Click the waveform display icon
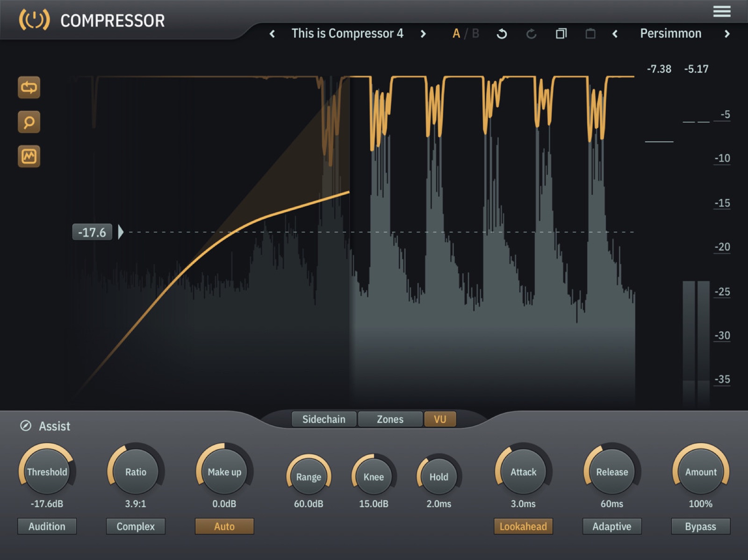Image resolution: width=748 pixels, height=560 pixels. click(29, 156)
